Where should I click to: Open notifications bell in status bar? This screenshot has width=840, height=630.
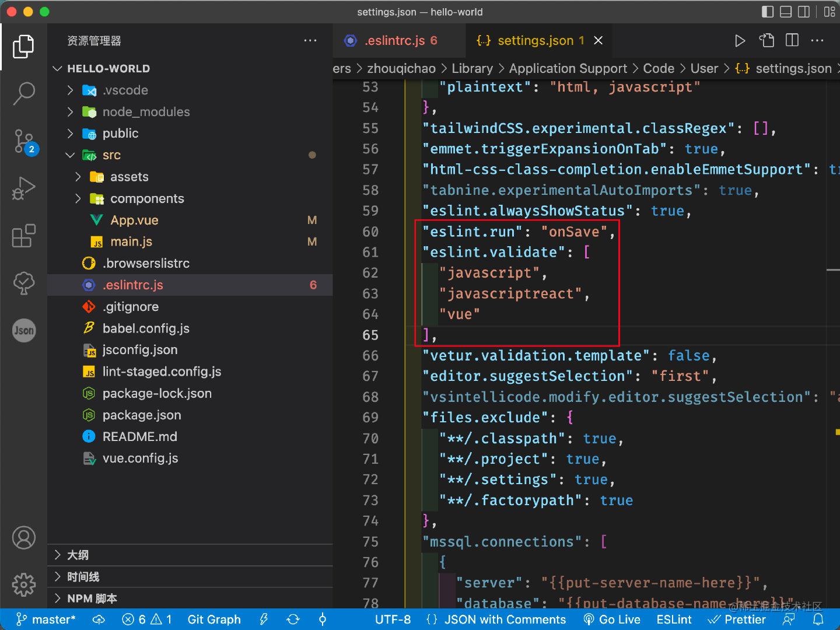[x=818, y=619]
